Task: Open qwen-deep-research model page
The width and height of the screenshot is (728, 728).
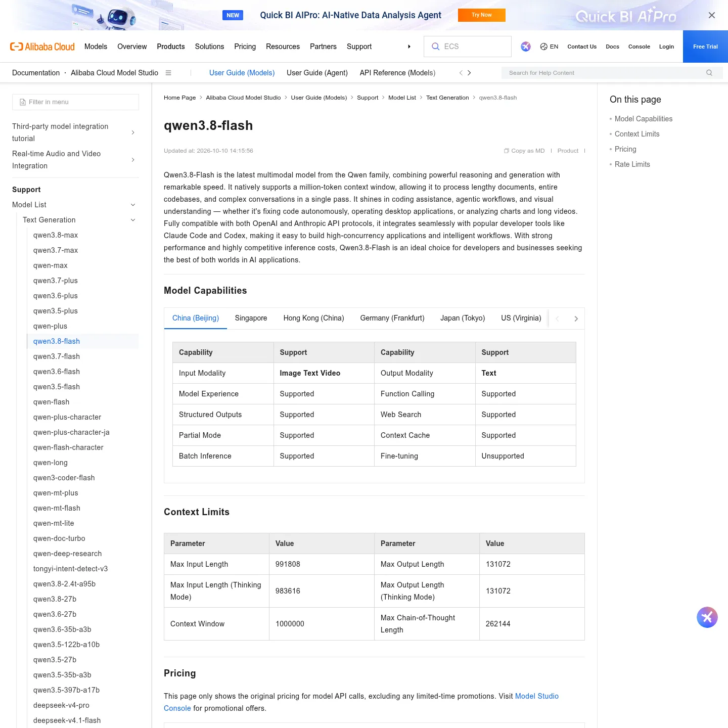Action: click(x=67, y=554)
